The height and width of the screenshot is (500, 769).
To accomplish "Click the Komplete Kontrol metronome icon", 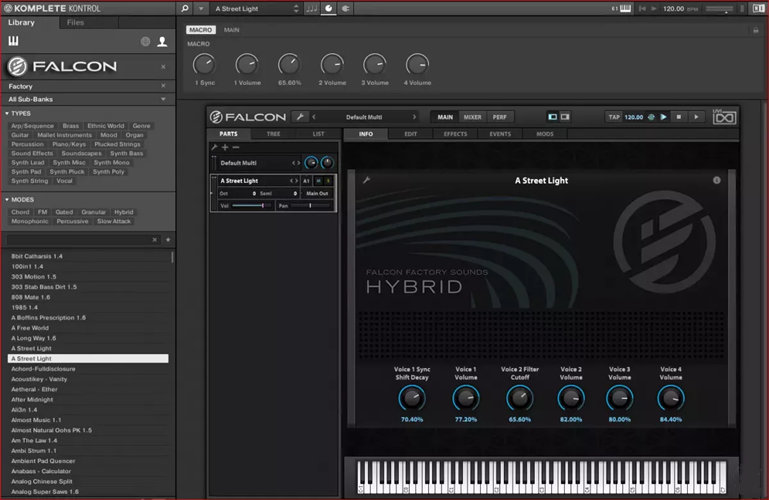I will coord(312,8).
